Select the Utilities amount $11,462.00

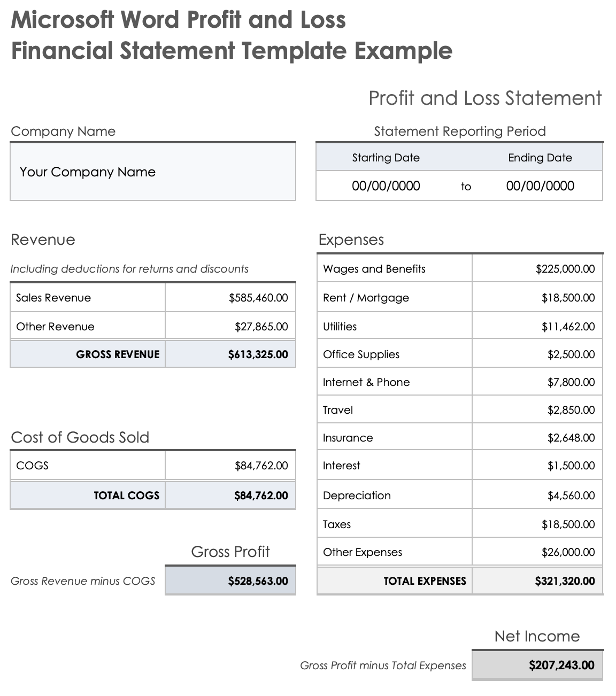click(x=568, y=327)
